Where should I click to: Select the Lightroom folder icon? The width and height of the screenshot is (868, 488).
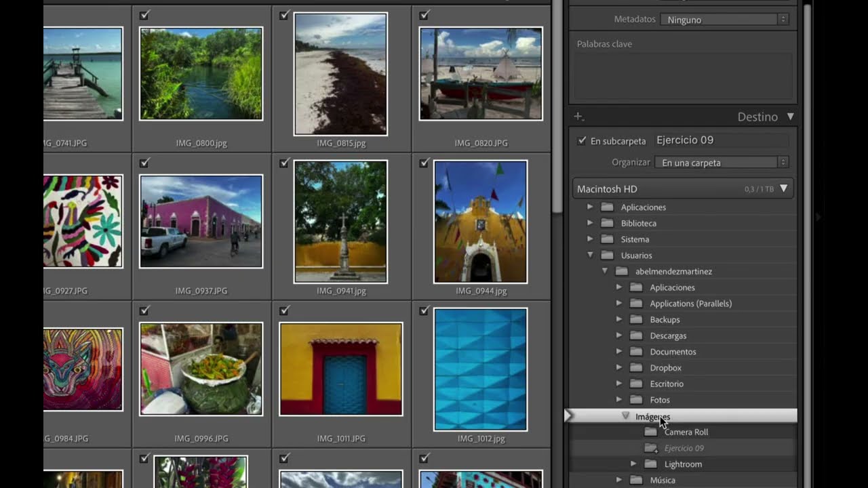[651, 464]
